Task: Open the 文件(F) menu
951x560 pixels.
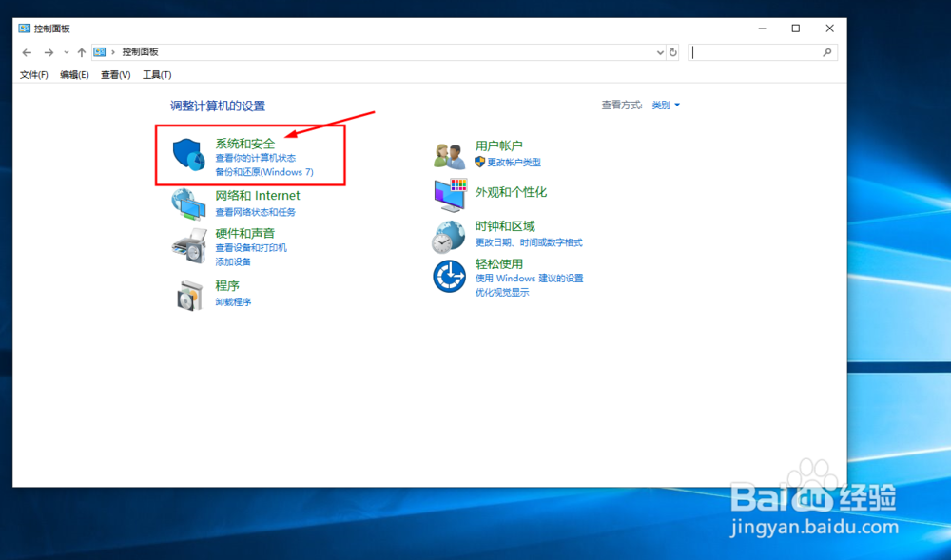Action: tap(34, 74)
